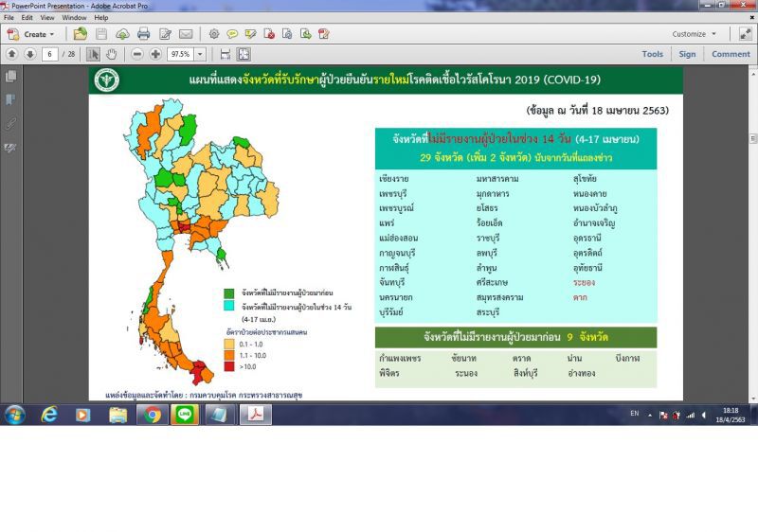Open the Comment pane
This screenshot has width=758, height=532.
pos(731,54)
